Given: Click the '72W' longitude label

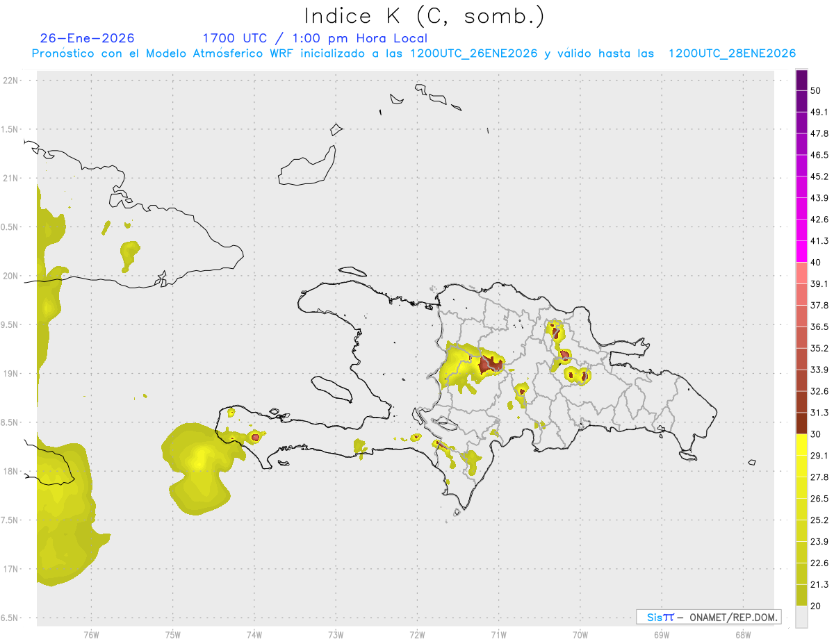Looking at the screenshot, I should (417, 635).
